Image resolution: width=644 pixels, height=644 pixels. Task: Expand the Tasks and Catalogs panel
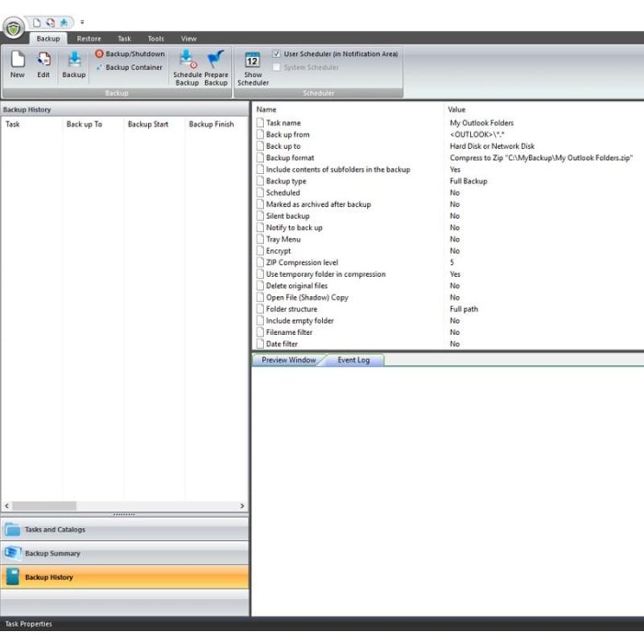tap(124, 530)
